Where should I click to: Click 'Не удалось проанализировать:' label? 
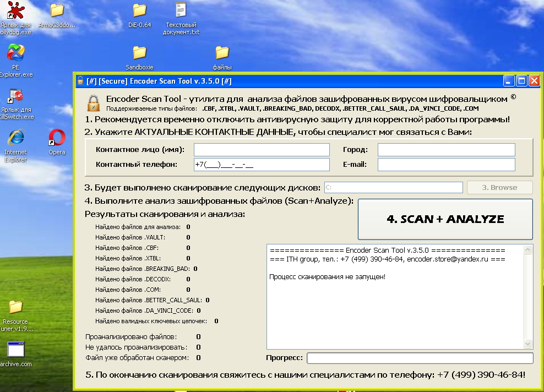(x=136, y=347)
